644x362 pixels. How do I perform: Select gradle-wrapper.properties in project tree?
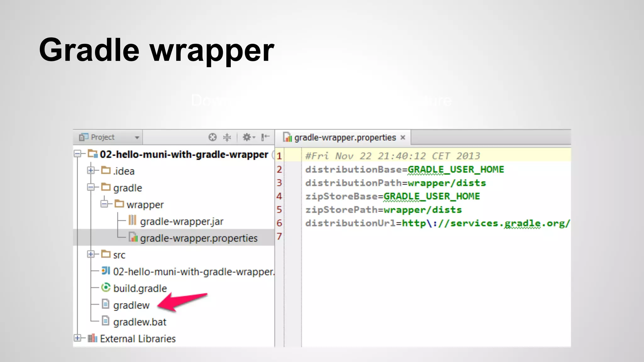pyautogui.click(x=199, y=238)
